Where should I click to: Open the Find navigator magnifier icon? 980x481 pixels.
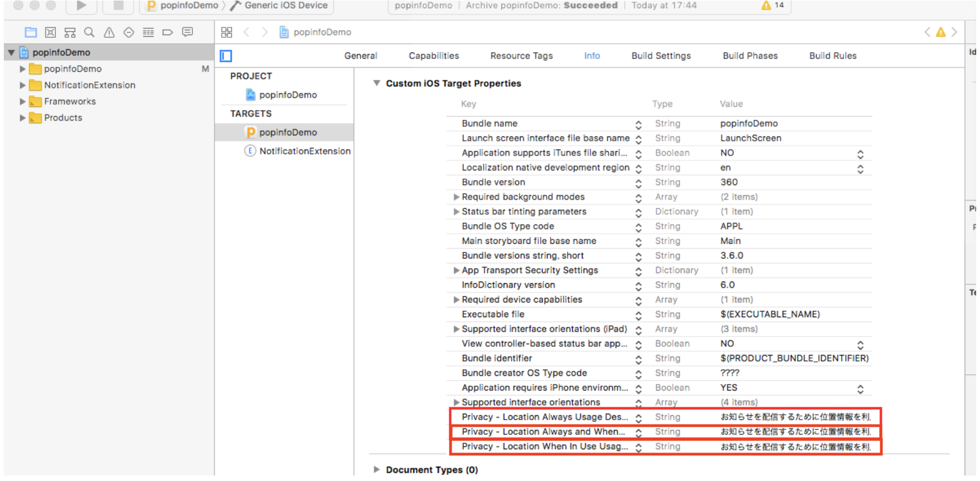[x=89, y=32]
